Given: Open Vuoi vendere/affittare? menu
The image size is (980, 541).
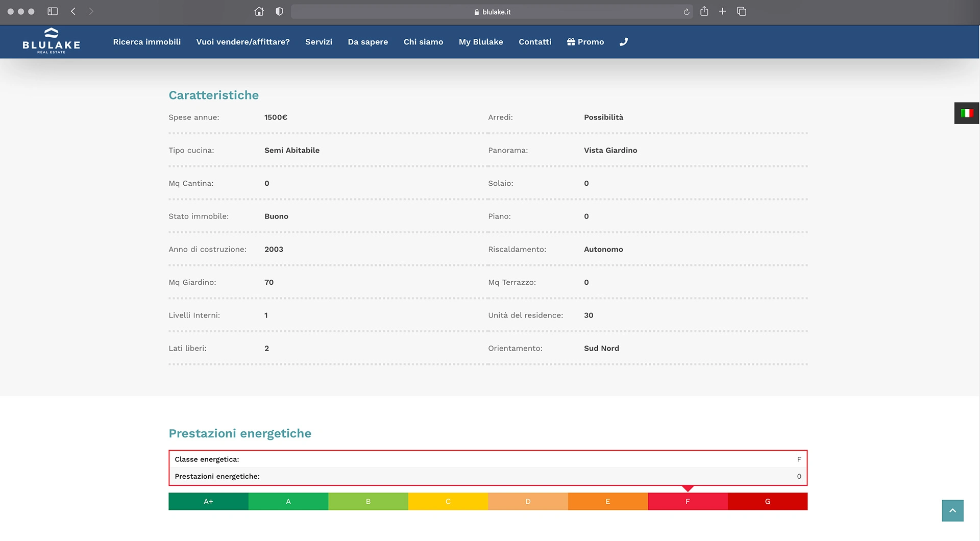Looking at the screenshot, I should (x=243, y=42).
